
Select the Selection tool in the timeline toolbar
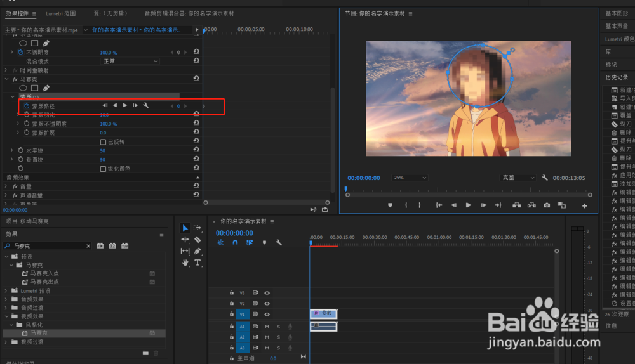(185, 228)
